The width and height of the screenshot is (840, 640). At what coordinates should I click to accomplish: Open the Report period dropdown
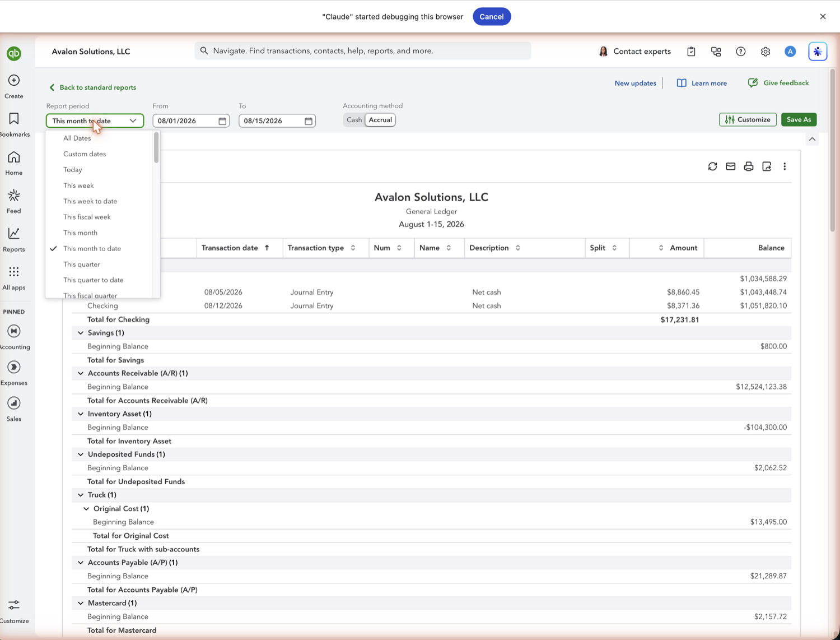point(95,121)
